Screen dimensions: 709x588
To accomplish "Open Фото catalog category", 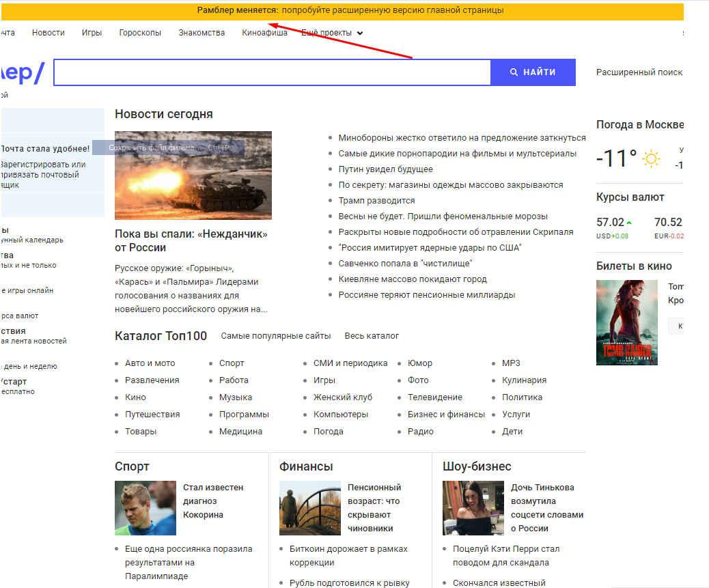I will point(418,380).
